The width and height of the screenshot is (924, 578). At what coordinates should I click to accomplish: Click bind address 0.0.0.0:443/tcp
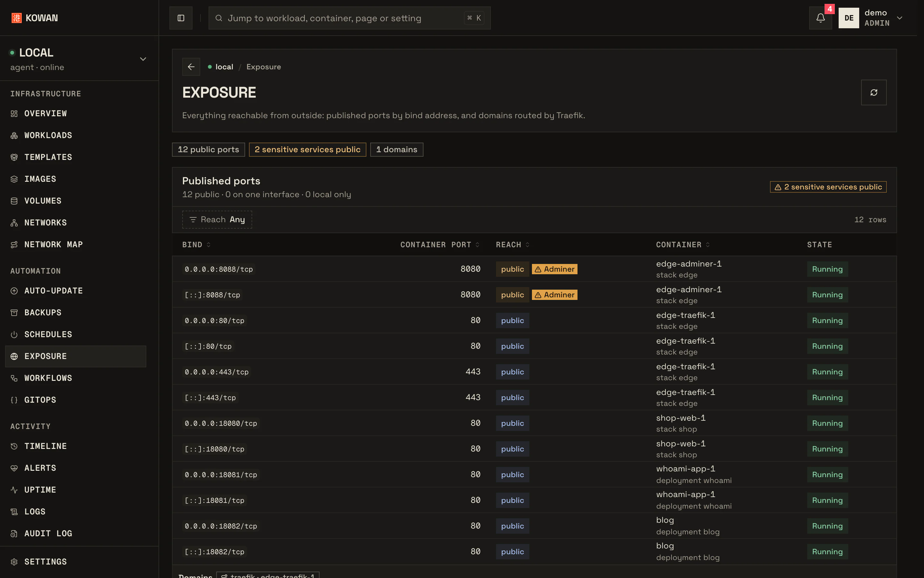click(217, 372)
